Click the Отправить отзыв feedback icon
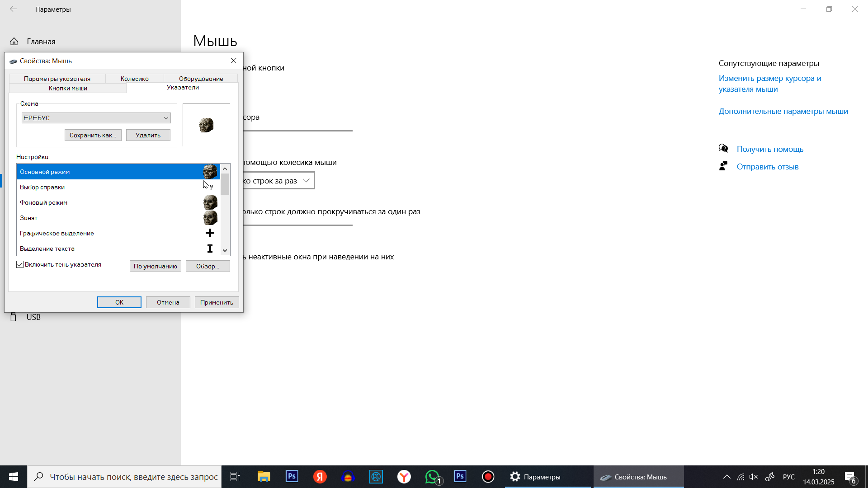This screenshot has height=488, width=868. tap(723, 166)
